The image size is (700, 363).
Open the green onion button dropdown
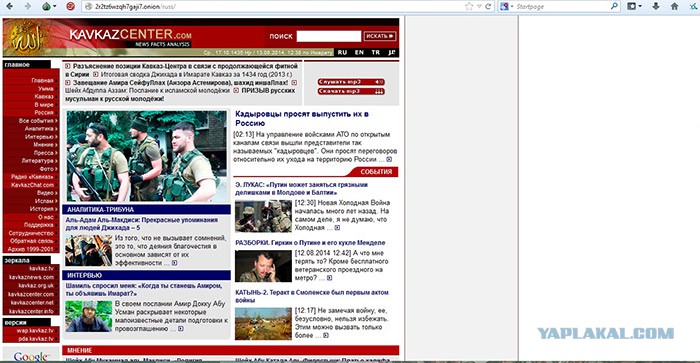(50, 6)
